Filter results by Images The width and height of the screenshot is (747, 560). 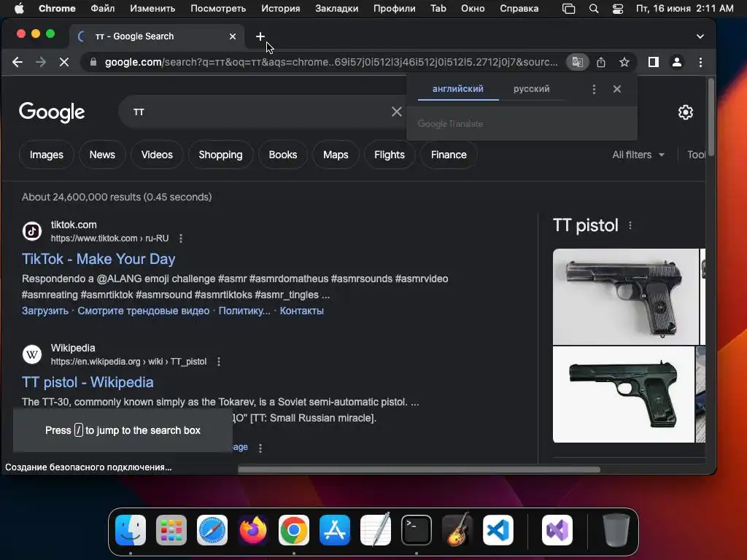(x=47, y=155)
